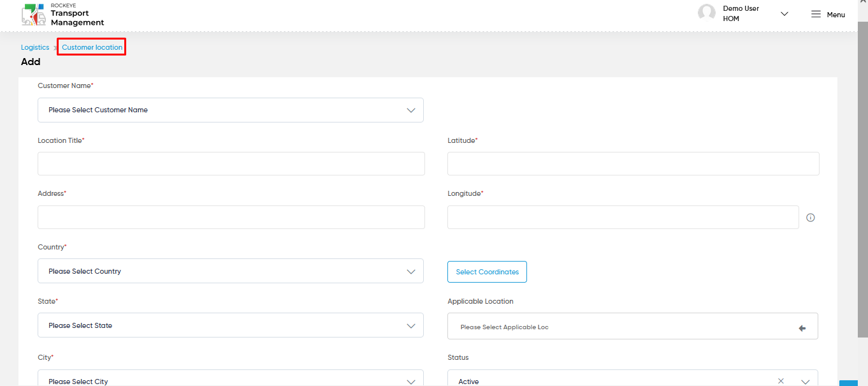Open the Please Select Country dropdown
The height and width of the screenshot is (386, 868).
point(231,271)
